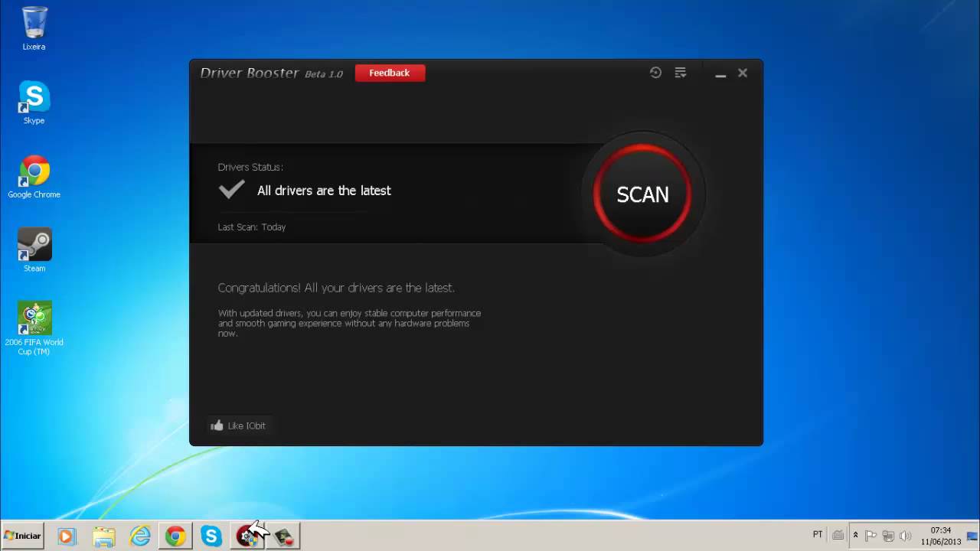Screen dimensions: 980x551
Task: Start a driver scan with SCAN button
Action: click(642, 194)
